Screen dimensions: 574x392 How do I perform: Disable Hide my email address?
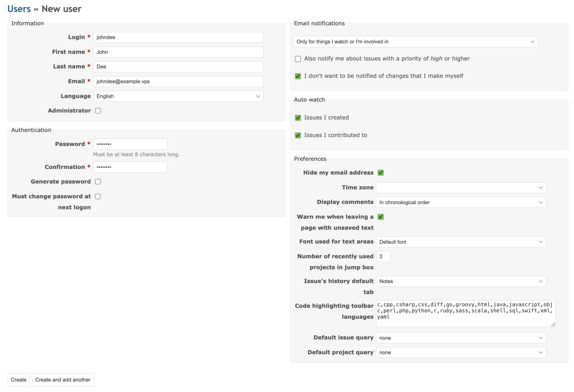click(x=380, y=172)
